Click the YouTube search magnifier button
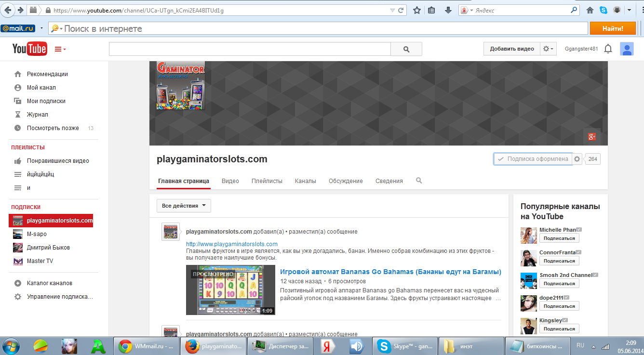The height and width of the screenshot is (355, 644). point(406,49)
